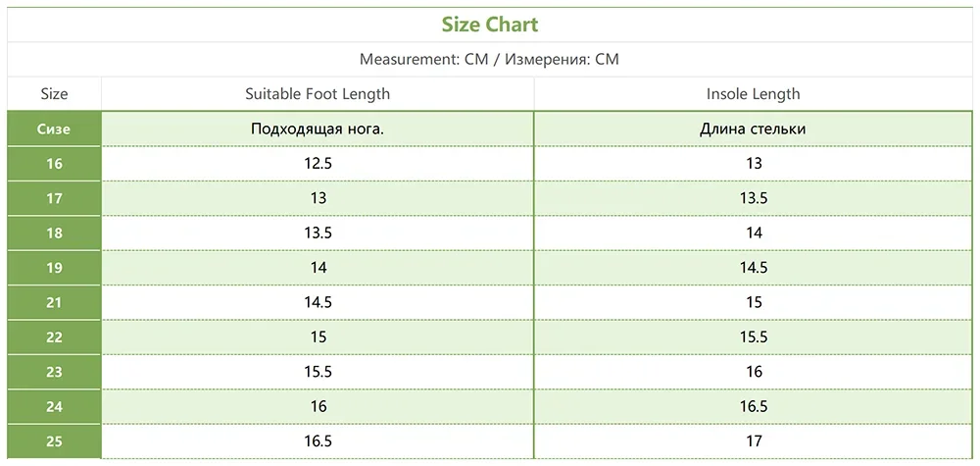Image resolution: width=980 pixels, height=466 pixels.
Task: Select the Suitable Foot Length column header
Action: click(318, 94)
